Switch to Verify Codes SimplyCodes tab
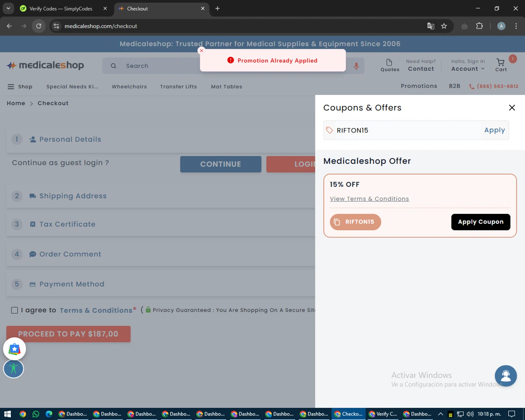 click(61, 8)
